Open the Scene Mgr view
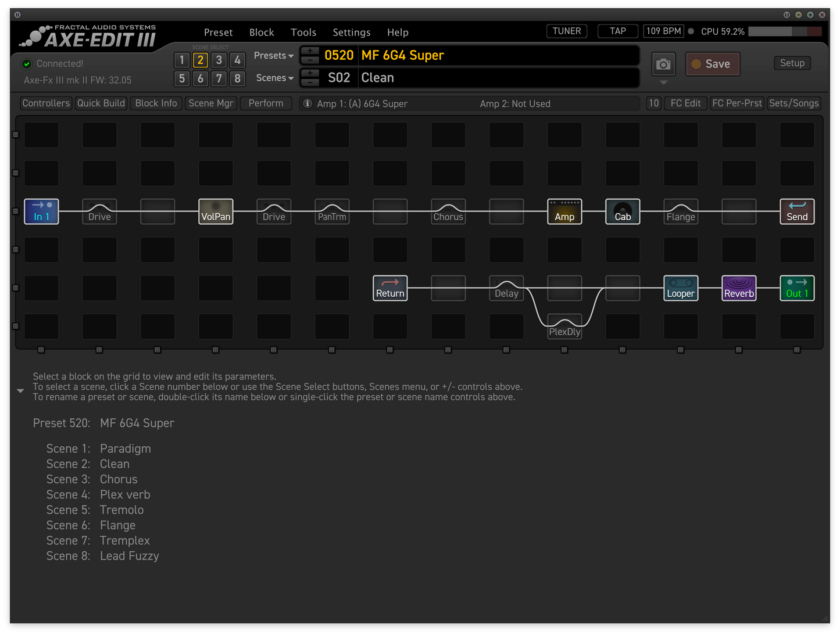The image size is (840, 635). (x=210, y=103)
